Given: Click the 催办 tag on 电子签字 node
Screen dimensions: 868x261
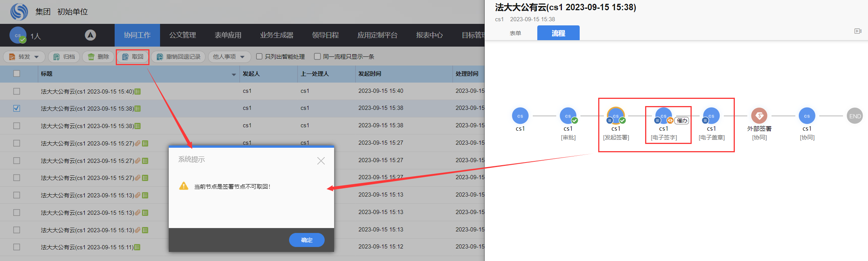Looking at the screenshot, I should point(682,121).
